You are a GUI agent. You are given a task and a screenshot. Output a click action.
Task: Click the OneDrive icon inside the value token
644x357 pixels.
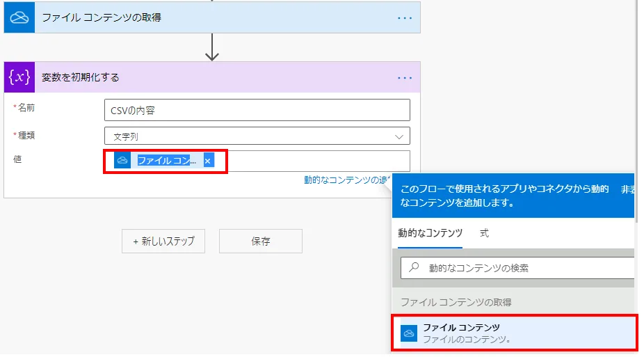(x=122, y=161)
